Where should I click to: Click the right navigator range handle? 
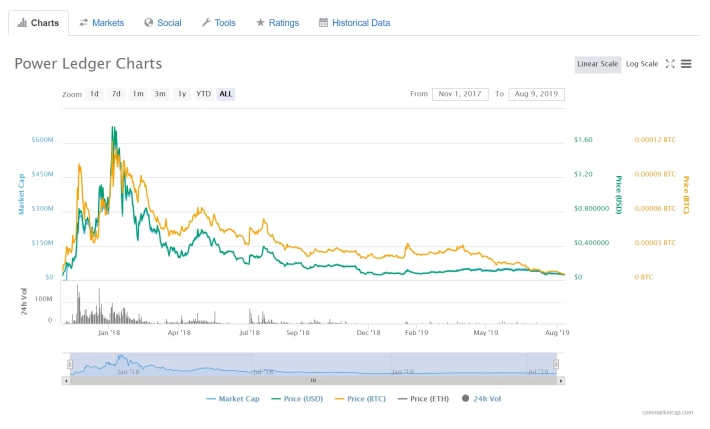point(556,364)
